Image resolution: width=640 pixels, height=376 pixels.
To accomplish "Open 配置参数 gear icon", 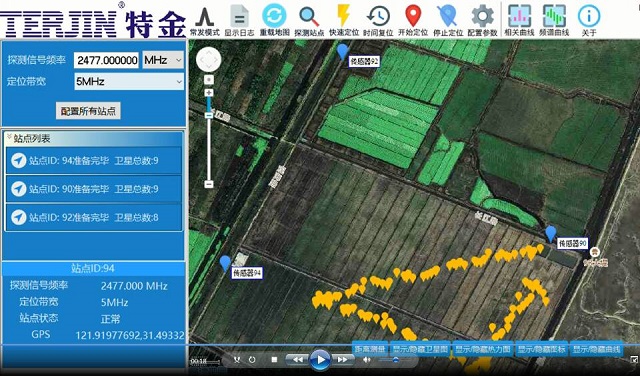I will [x=482, y=16].
